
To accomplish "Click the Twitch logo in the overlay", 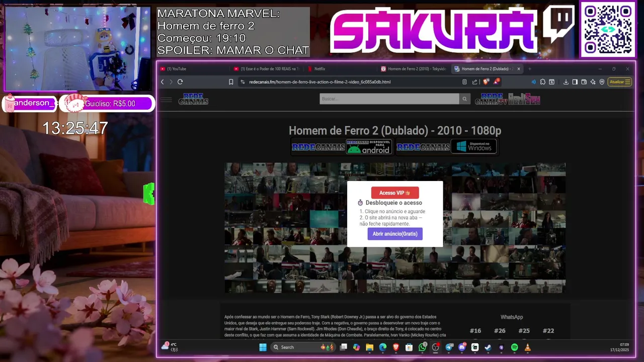I will coord(558,25).
